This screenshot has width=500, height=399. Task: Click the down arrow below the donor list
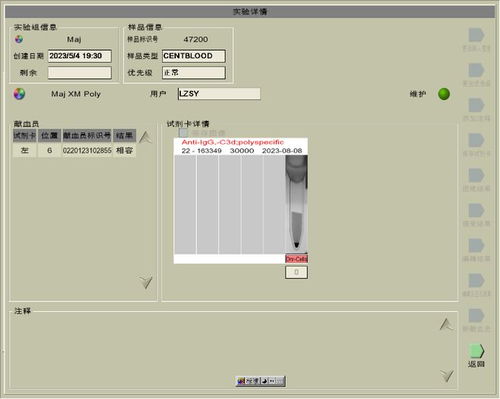[146, 282]
